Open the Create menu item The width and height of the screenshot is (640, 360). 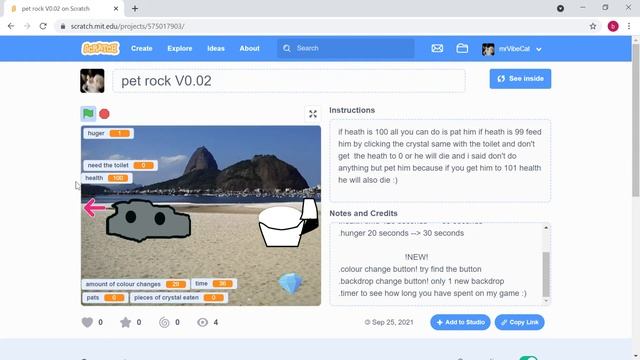142,48
